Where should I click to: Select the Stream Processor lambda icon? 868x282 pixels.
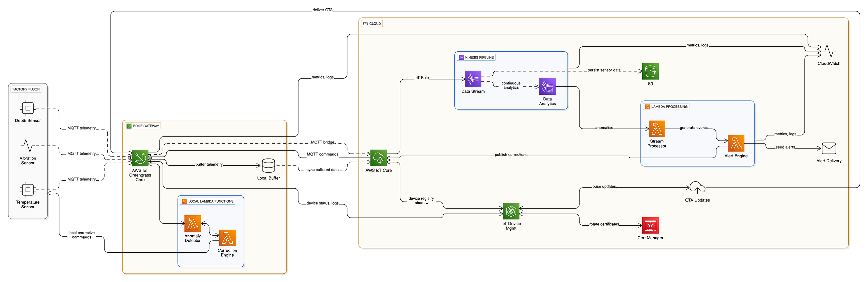[657, 129]
